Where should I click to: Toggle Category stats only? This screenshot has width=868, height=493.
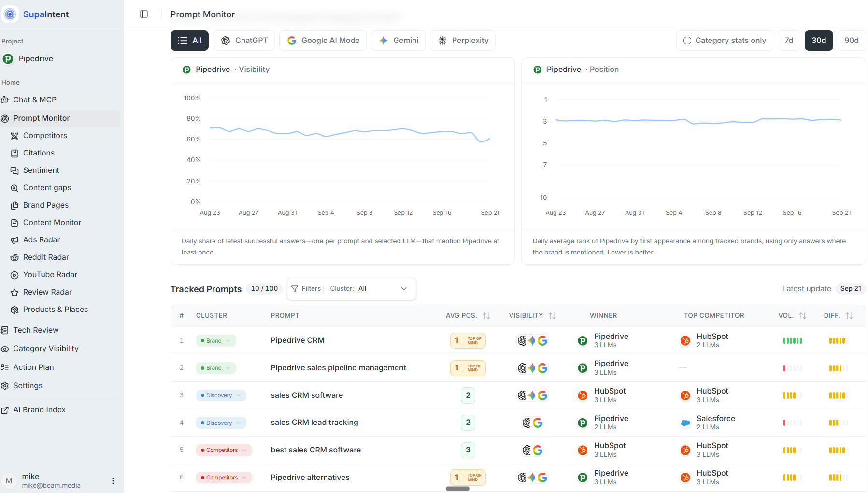click(725, 41)
